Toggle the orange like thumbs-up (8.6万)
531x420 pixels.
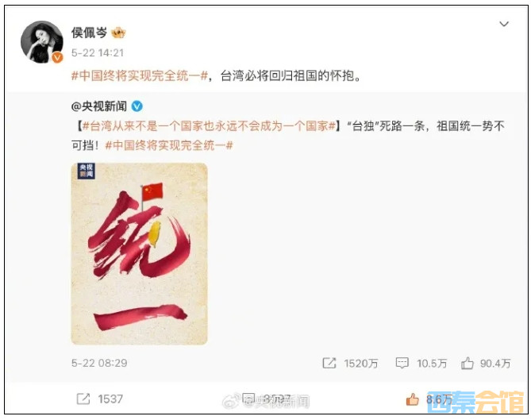(x=412, y=399)
